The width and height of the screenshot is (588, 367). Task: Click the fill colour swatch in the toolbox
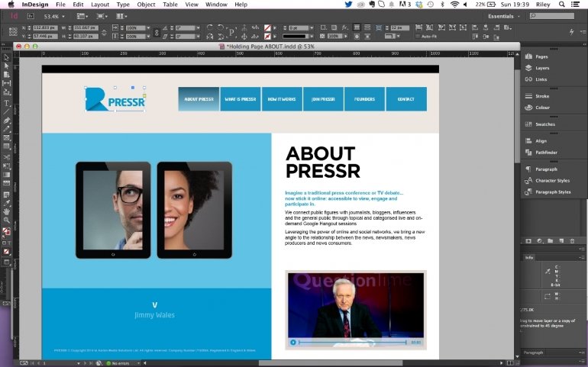[x=5, y=231]
